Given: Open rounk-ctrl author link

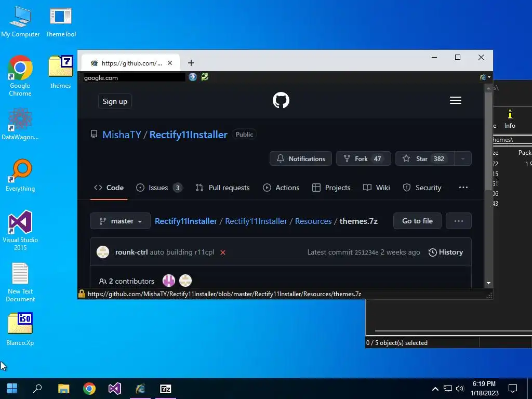Looking at the screenshot, I should pos(131,252).
